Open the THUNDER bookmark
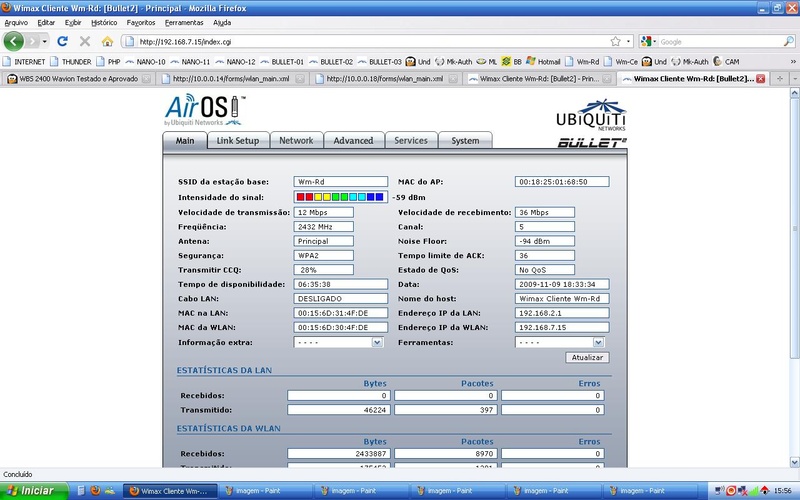This screenshot has height=500, width=800. [x=70, y=62]
